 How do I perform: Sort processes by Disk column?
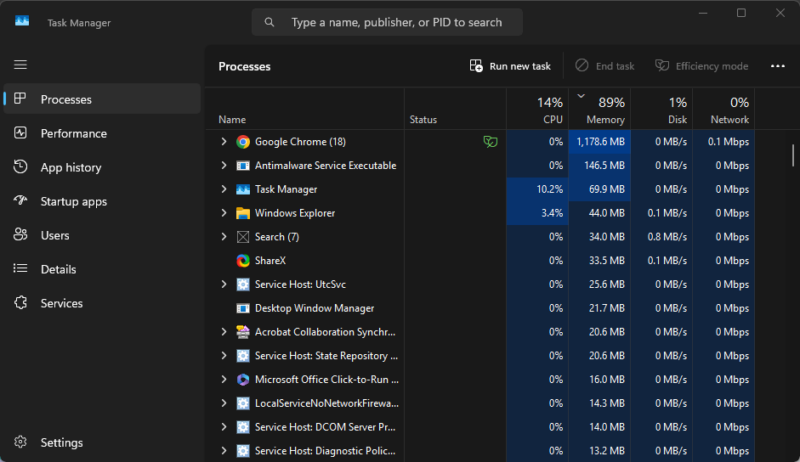[662, 109]
